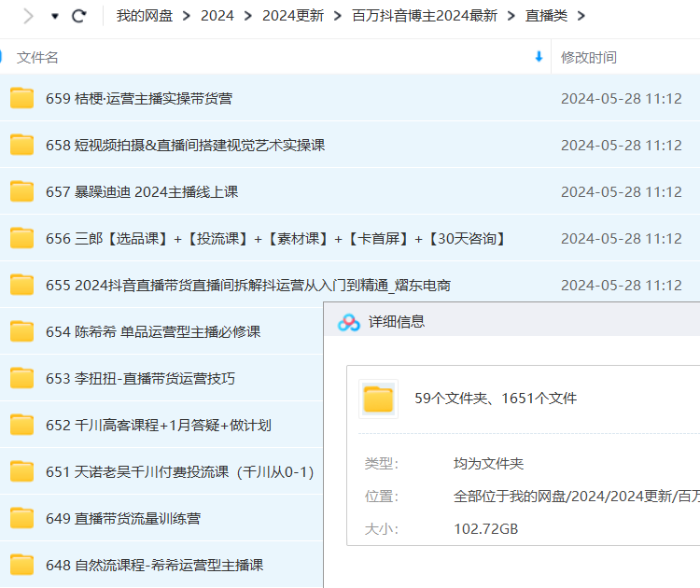Click the refresh icon in the navigation bar

click(79, 16)
